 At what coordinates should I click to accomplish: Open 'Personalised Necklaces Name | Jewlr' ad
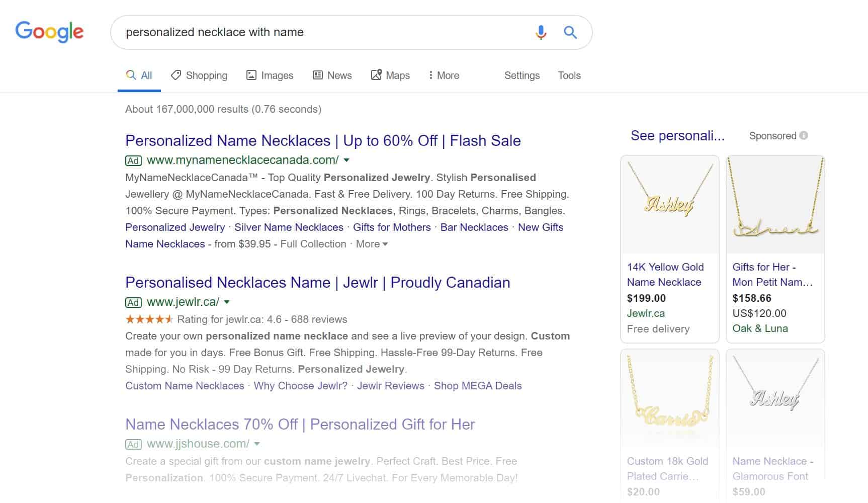pos(318,283)
